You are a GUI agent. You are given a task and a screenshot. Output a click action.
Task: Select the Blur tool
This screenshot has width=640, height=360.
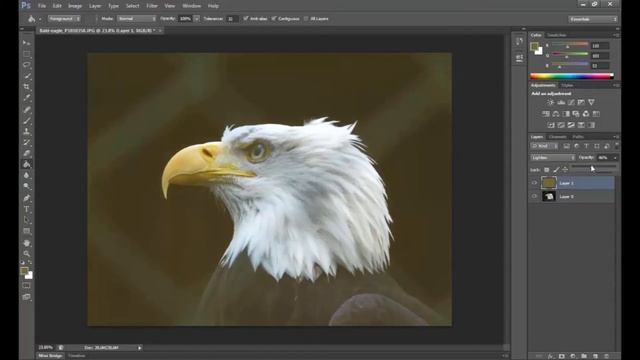click(x=27, y=176)
